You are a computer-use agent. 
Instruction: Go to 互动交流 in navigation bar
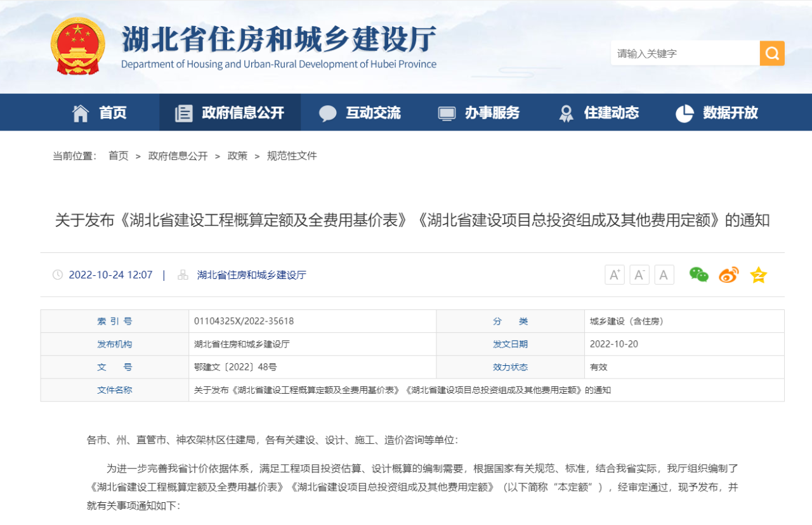[360, 113]
